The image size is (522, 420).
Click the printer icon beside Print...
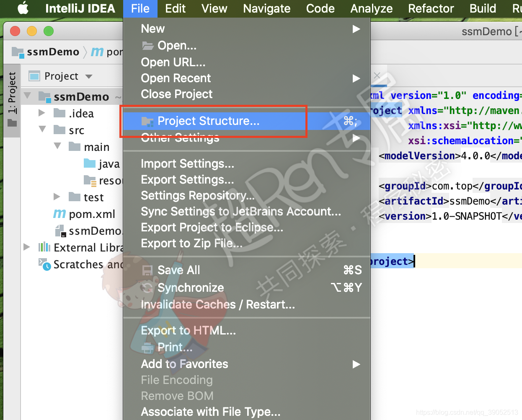(x=147, y=347)
